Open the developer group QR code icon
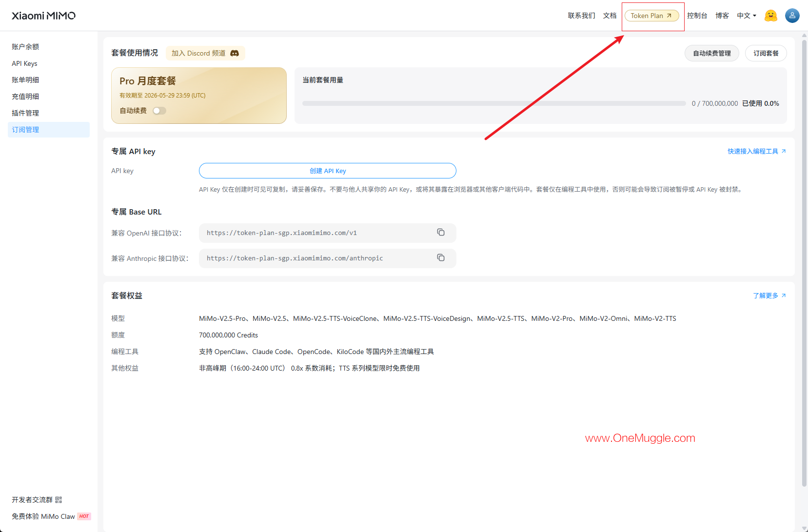Viewport: 808px width, 532px height. click(x=59, y=500)
